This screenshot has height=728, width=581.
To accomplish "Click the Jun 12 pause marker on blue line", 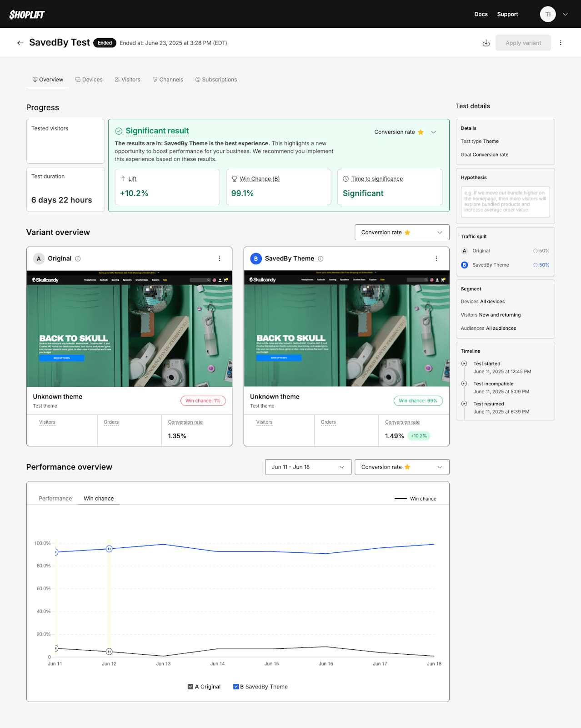I will (109, 549).
